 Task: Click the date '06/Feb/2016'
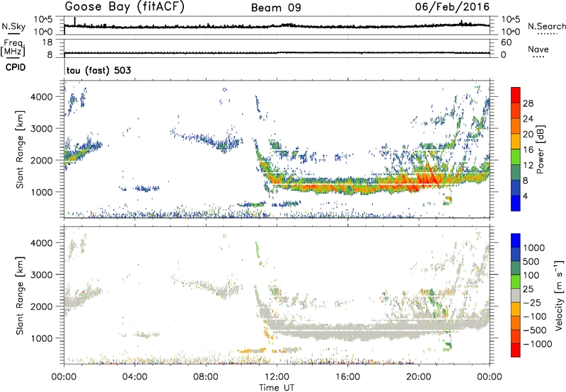click(452, 7)
